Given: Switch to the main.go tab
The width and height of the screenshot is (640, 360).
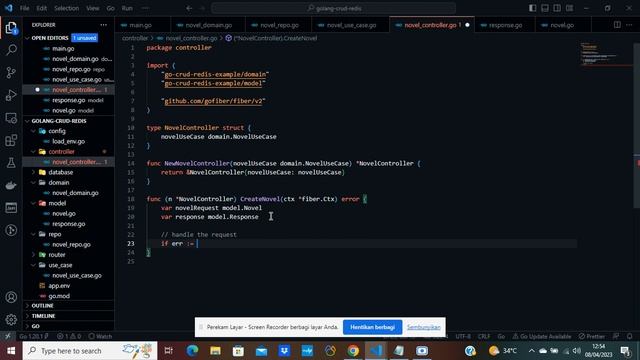Looking at the screenshot, I should [140, 25].
